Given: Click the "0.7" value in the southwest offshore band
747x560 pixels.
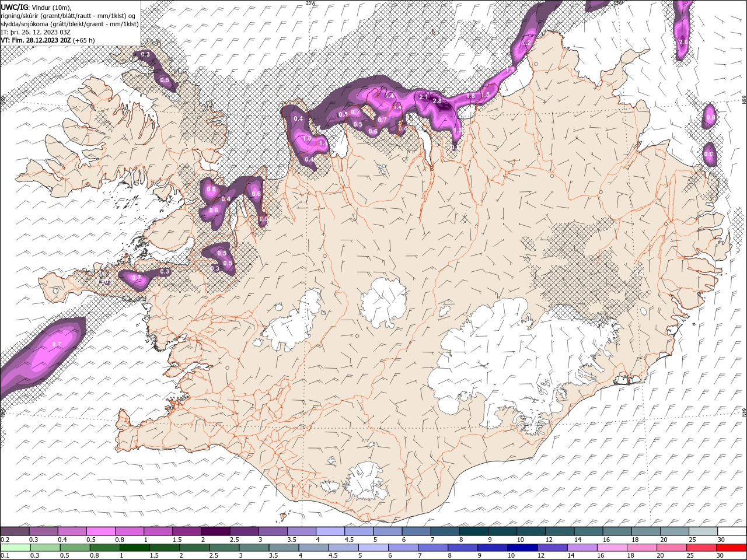Looking at the screenshot, I should (x=57, y=344).
